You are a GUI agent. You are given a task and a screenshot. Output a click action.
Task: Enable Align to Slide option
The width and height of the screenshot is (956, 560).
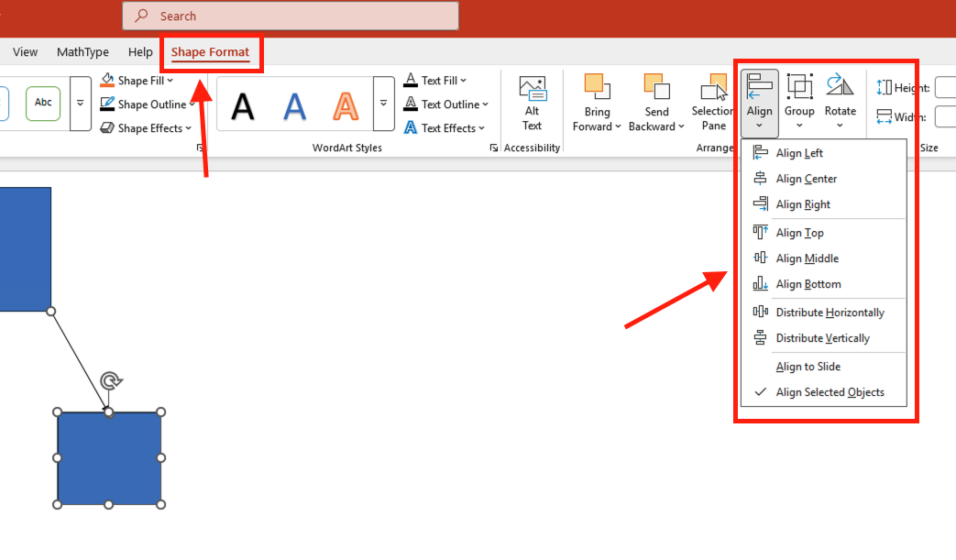[x=808, y=367]
